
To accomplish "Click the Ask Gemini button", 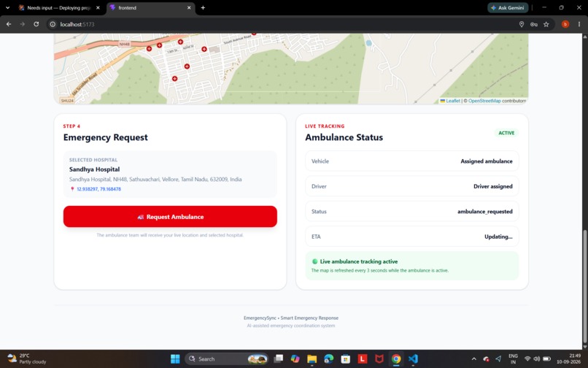I will (x=508, y=7).
